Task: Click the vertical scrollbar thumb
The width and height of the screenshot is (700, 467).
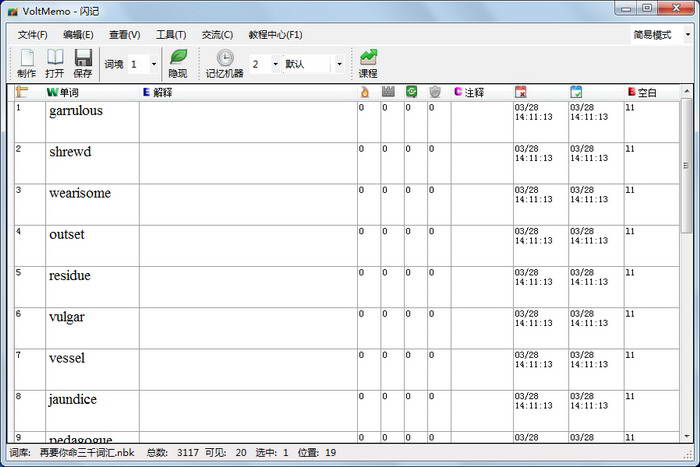Action: click(687, 166)
